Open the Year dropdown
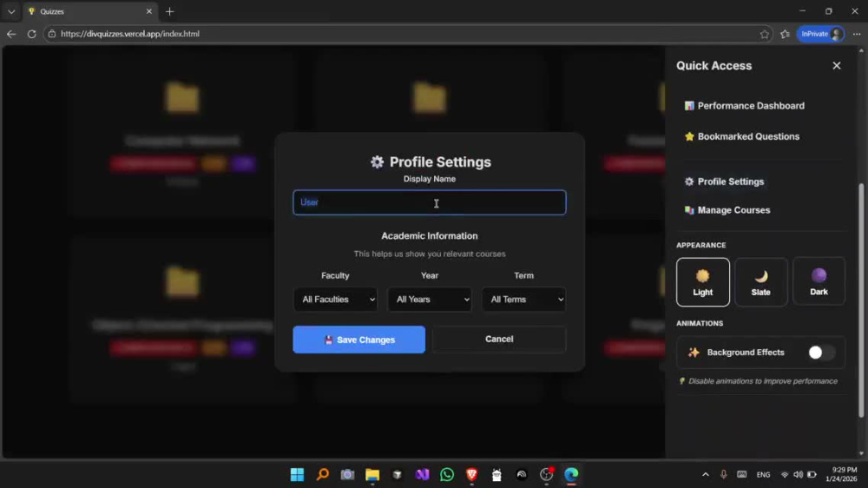 click(x=429, y=299)
